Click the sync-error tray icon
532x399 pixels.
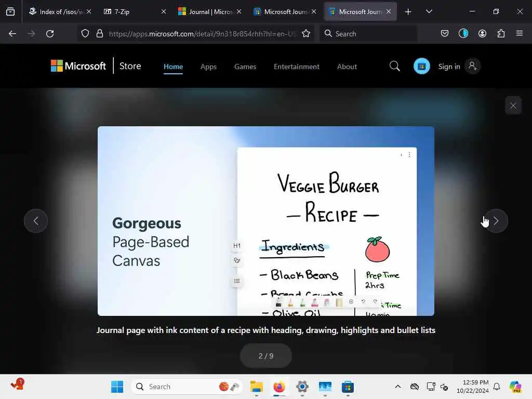[444, 387]
